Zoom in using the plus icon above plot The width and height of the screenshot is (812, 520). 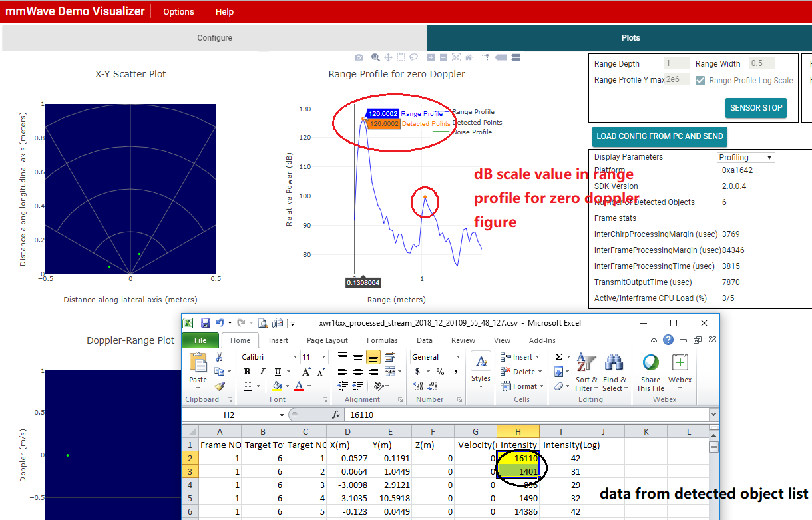click(x=431, y=58)
